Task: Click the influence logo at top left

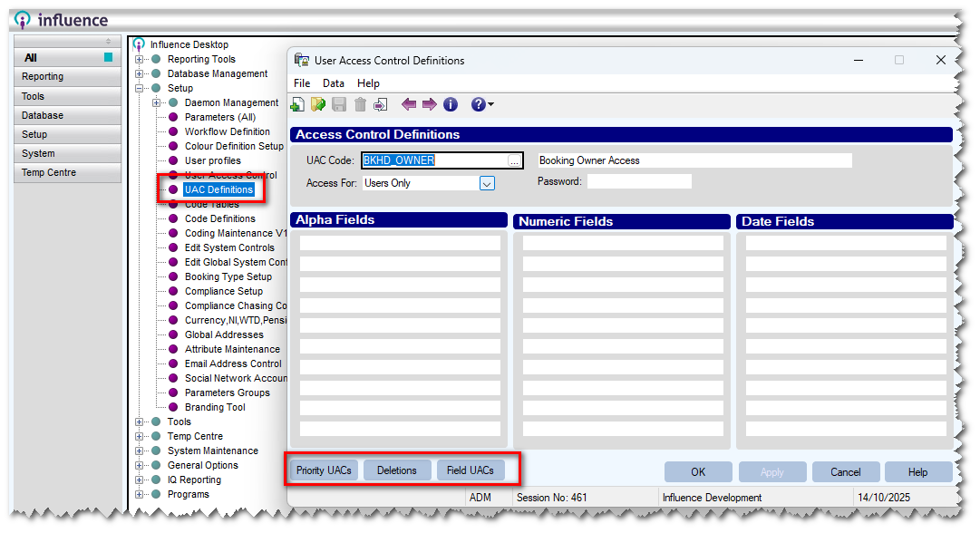Action: tap(62, 20)
